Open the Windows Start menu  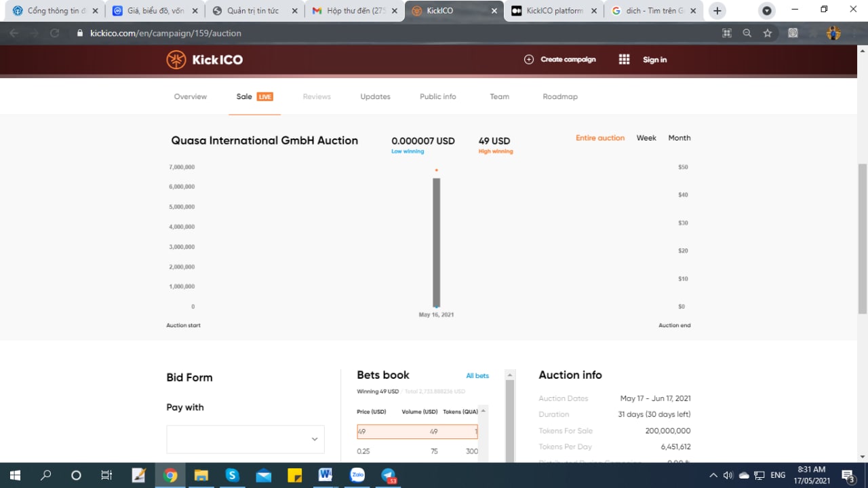pos(15,475)
